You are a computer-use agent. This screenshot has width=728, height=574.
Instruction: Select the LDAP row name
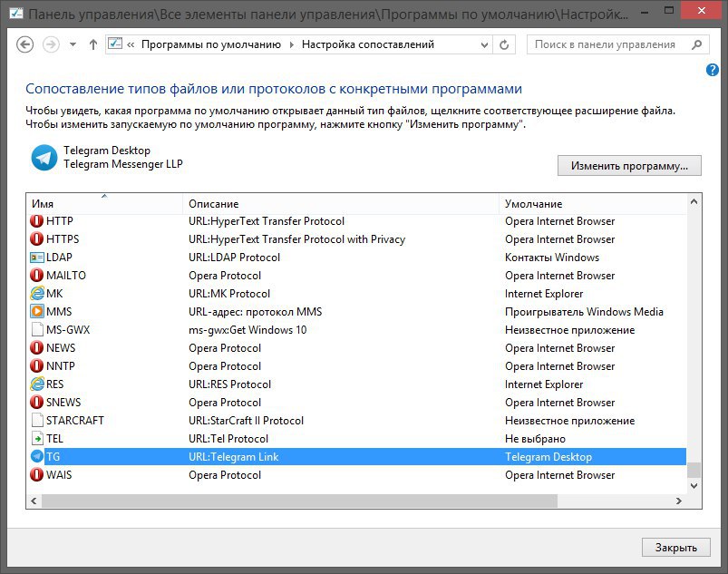59,258
